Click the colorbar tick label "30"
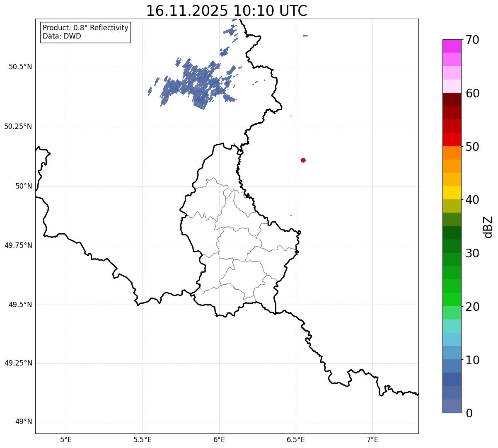This screenshot has height=448, width=498. tap(472, 253)
